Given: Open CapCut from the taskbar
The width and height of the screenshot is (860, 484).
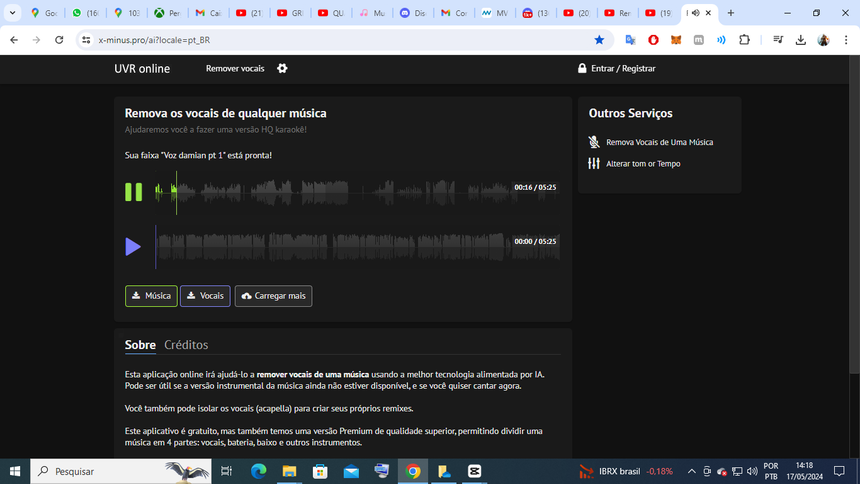Looking at the screenshot, I should [474, 471].
